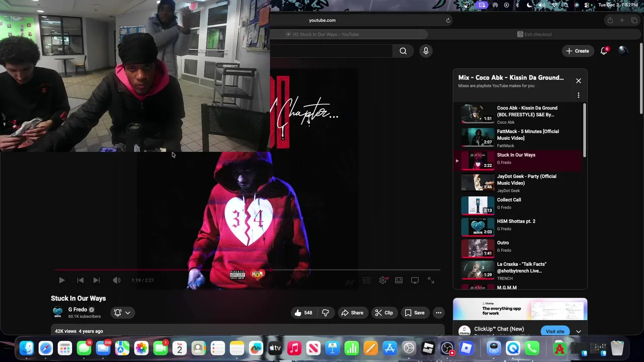
Task: Open Control Center in menu bar
Action: (587, 5)
